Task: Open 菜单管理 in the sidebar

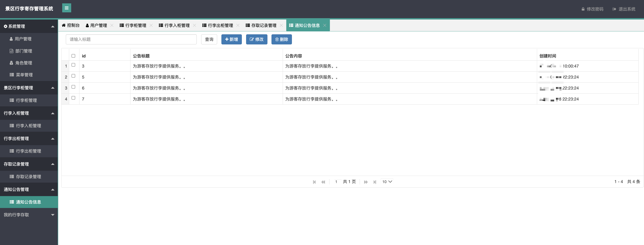Action: (29, 75)
